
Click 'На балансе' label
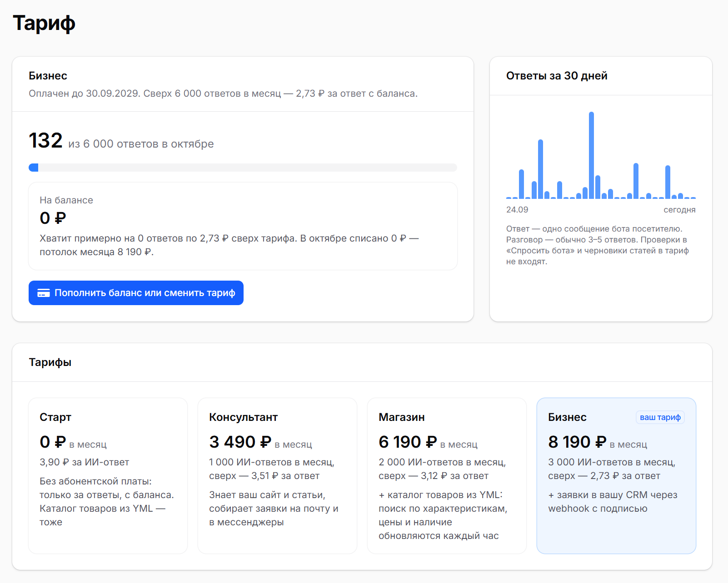[x=66, y=200]
